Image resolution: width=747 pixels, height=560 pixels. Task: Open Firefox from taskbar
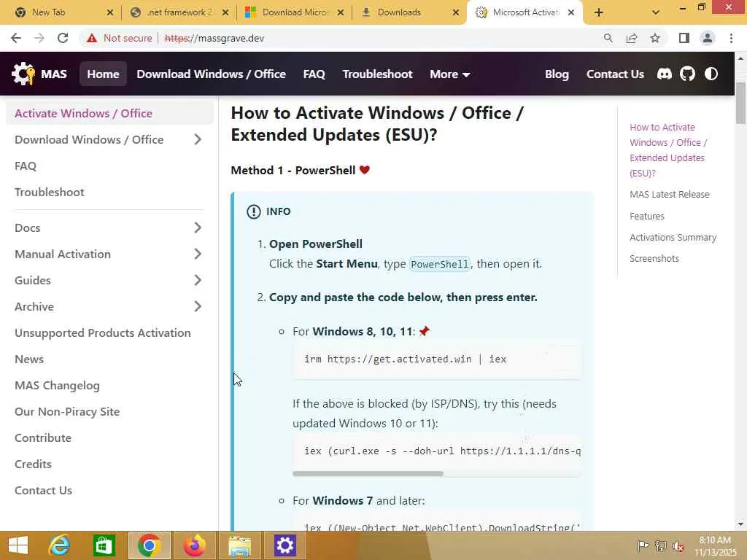[x=195, y=545]
